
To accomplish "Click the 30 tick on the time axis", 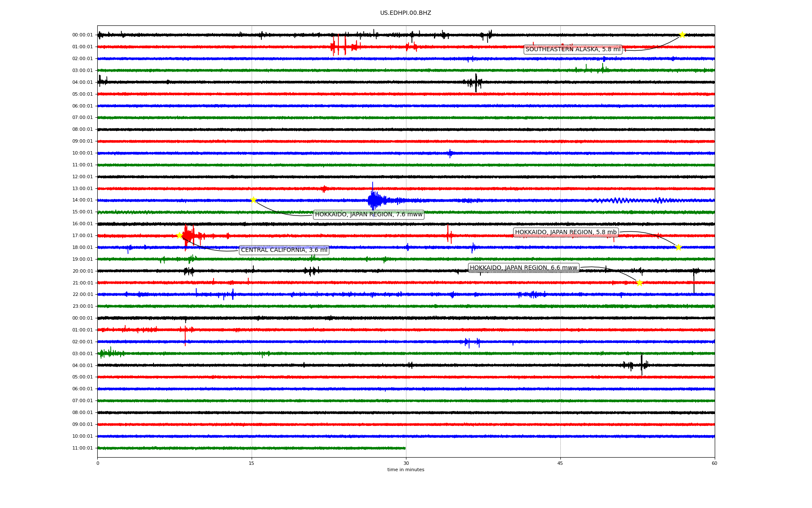I will (406, 463).
